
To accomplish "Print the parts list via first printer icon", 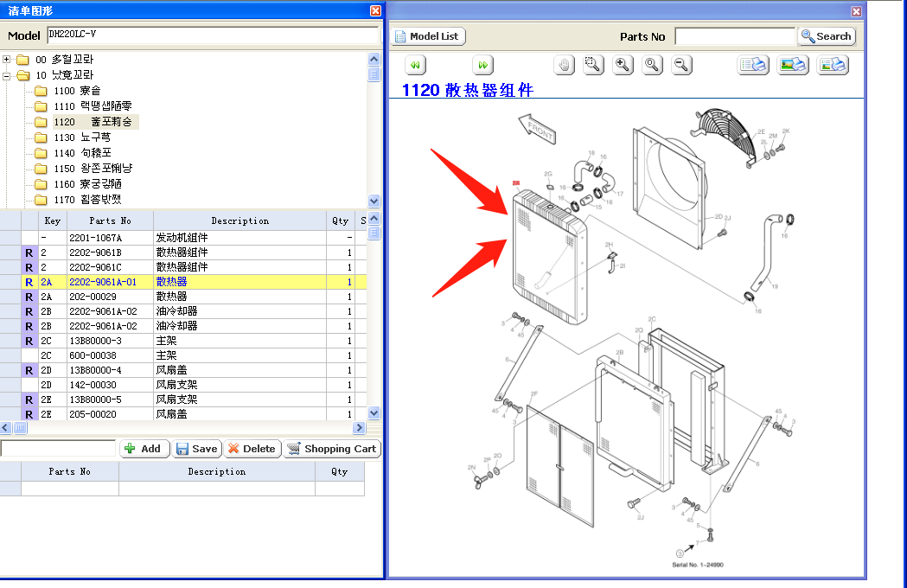I will [753, 65].
